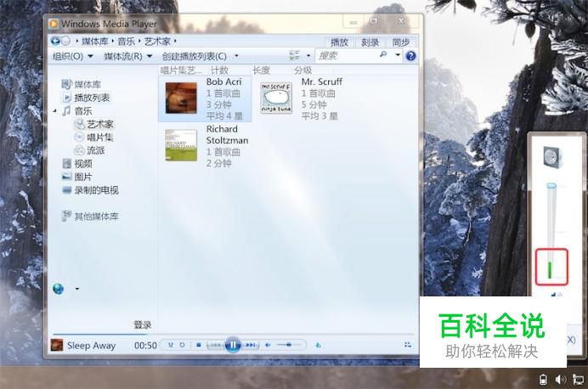This screenshot has width=588, height=389.
Task: Click the speaker device icon in volume popup
Action: pyautogui.click(x=552, y=157)
